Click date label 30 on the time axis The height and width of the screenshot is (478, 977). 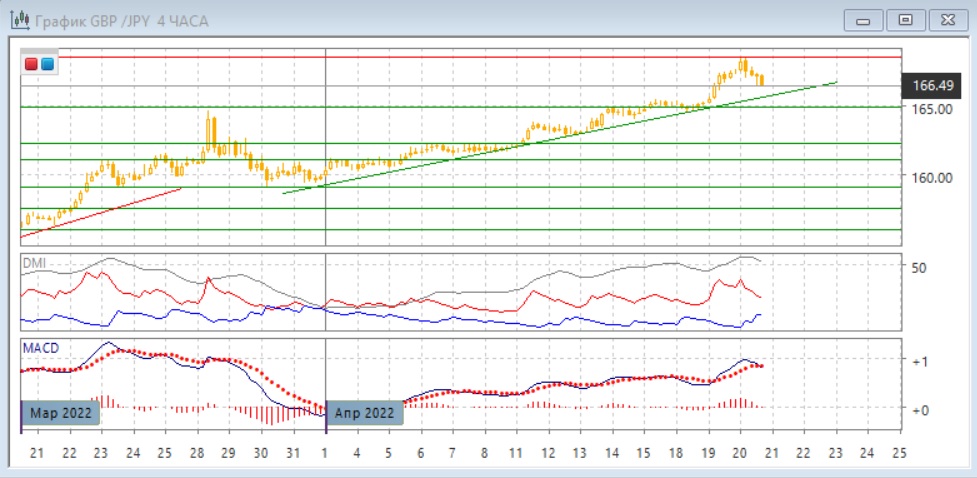(260, 452)
